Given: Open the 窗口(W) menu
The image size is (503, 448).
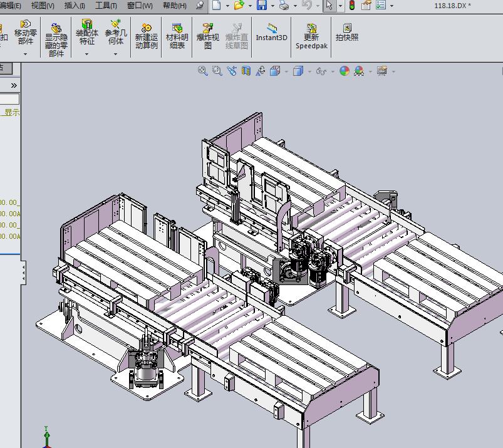Looking at the screenshot, I should tap(140, 6).
